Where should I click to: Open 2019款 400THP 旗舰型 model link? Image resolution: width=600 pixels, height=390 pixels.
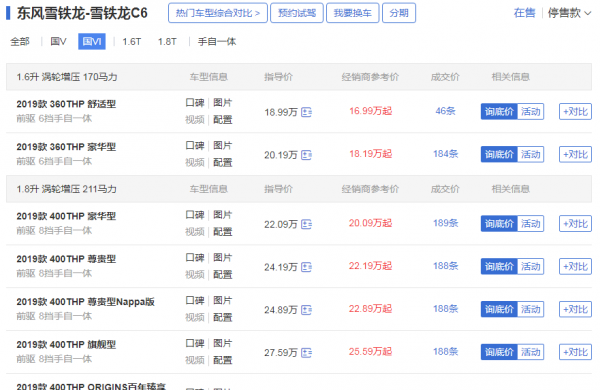[x=66, y=345]
